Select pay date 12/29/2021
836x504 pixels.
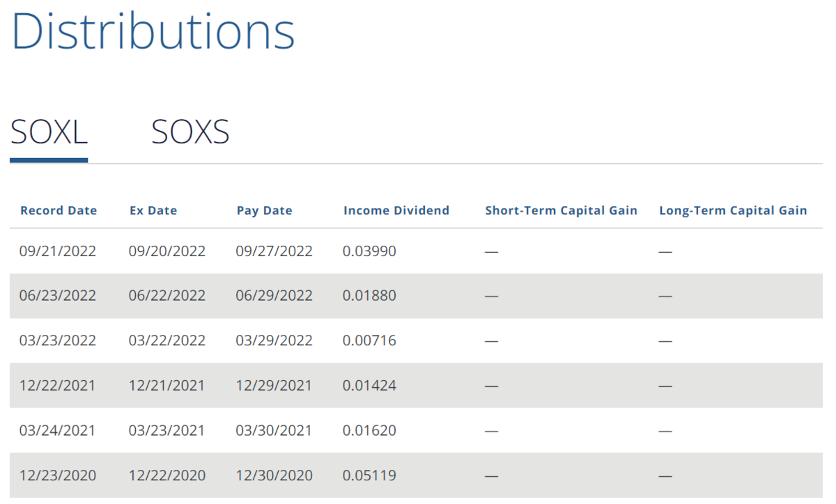coord(274,386)
